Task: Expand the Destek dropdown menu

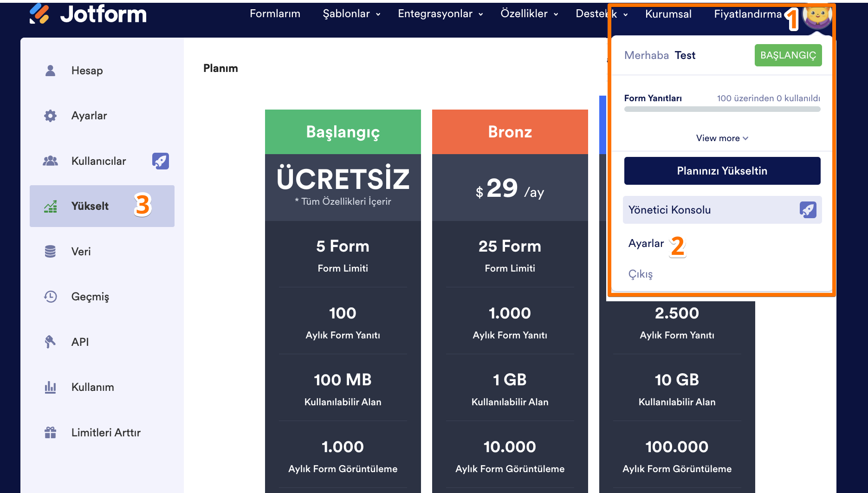Action: click(x=602, y=14)
